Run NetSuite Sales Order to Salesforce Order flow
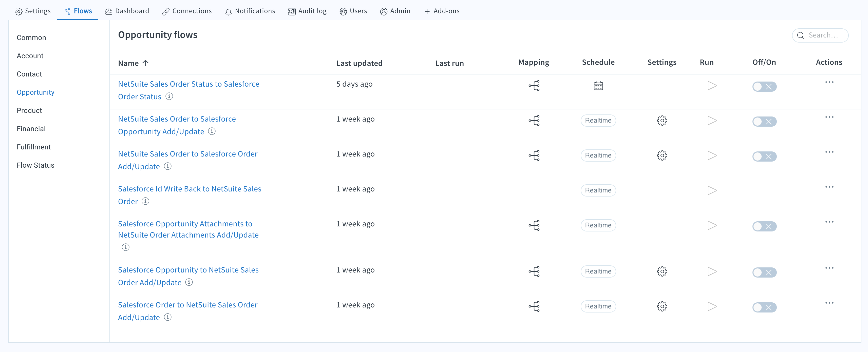Viewport: 868px width, 352px height. (x=712, y=156)
